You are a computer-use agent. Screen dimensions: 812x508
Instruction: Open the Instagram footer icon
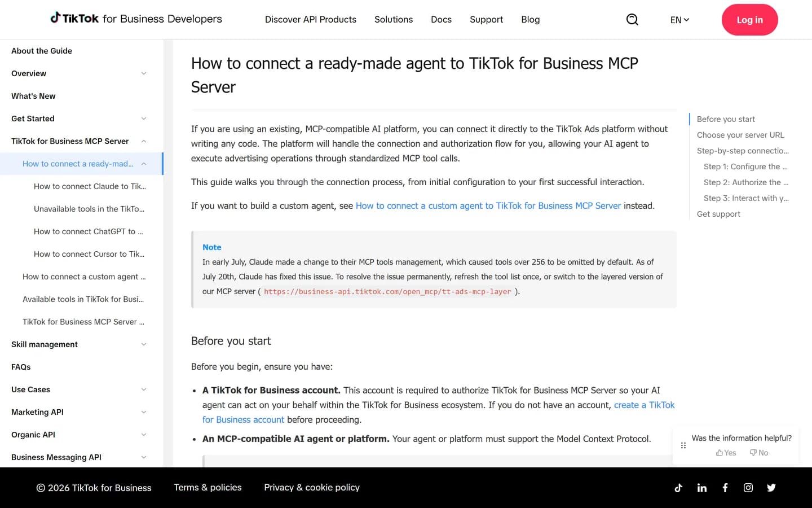748,488
